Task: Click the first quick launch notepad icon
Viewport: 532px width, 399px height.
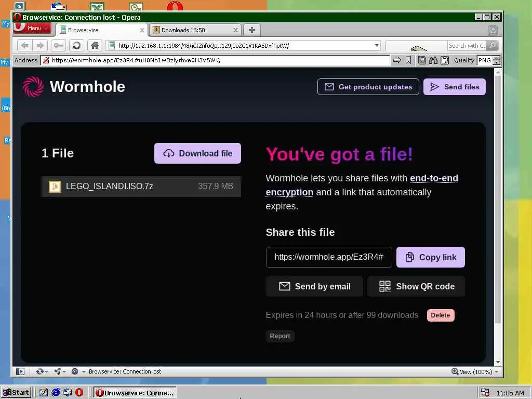Action: [x=44, y=393]
